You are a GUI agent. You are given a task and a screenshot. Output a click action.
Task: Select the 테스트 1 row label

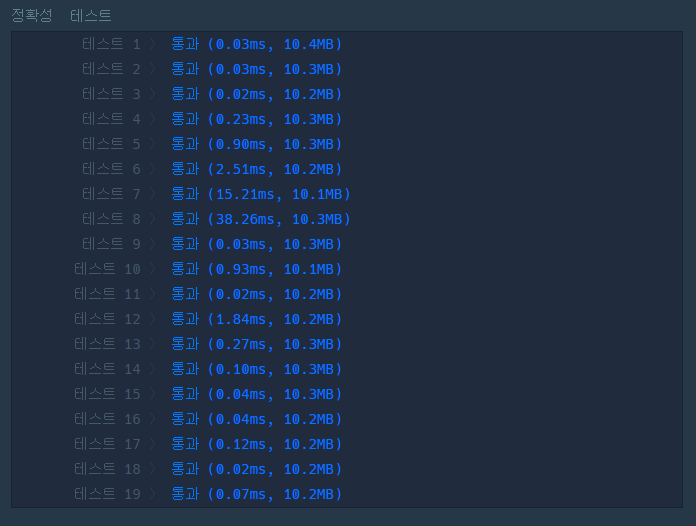pyautogui.click(x=111, y=44)
